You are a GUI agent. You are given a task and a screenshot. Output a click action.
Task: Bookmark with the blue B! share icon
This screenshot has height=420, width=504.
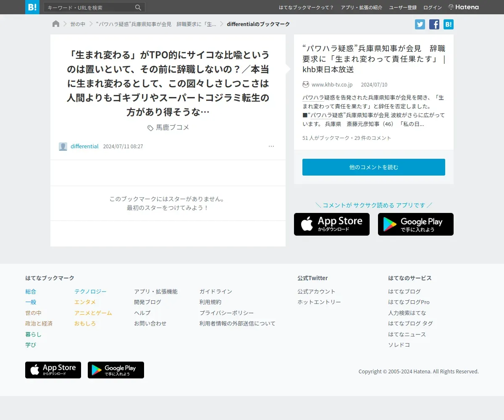point(449,24)
